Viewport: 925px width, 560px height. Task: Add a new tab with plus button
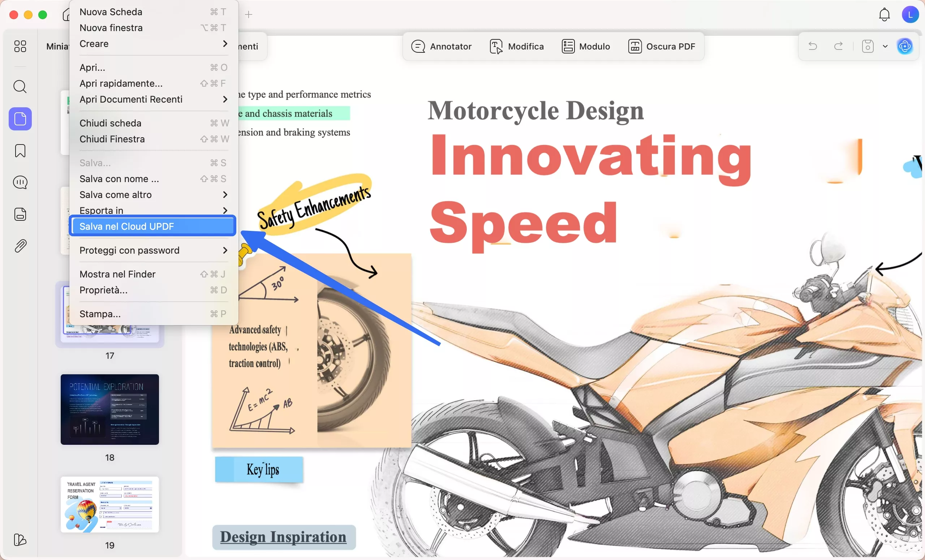pyautogui.click(x=249, y=15)
